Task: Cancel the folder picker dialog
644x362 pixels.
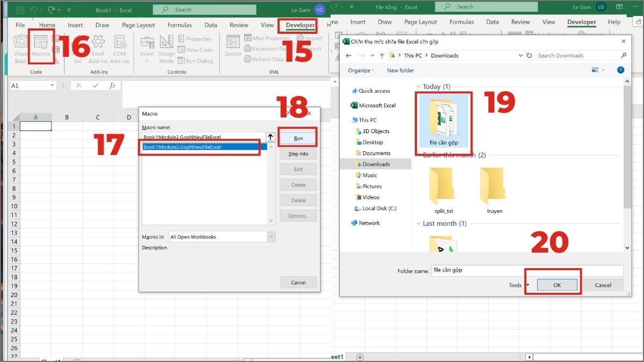Action: pos(603,285)
